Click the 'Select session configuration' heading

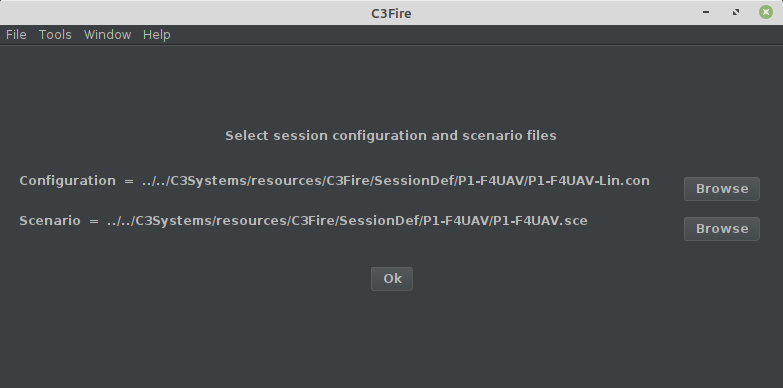pos(391,136)
